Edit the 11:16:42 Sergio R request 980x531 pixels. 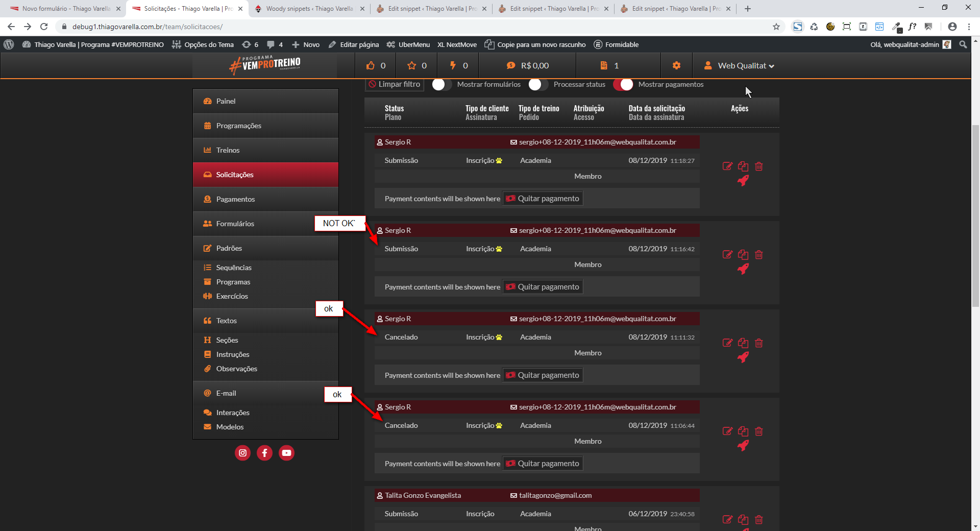click(x=727, y=254)
